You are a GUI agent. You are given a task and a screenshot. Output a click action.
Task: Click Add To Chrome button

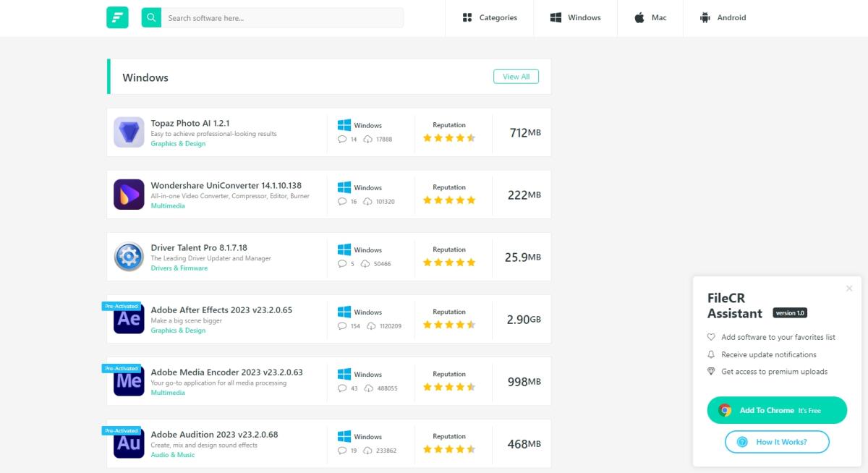(x=777, y=409)
